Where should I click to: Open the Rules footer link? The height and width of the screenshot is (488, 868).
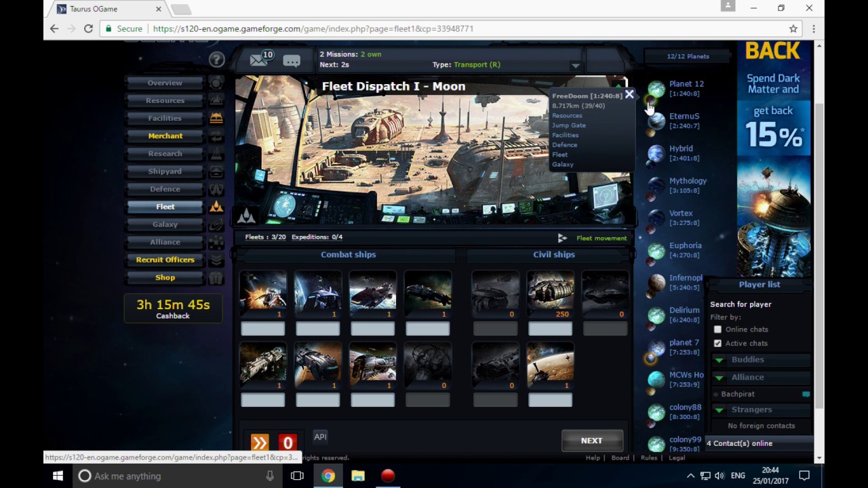649,458
